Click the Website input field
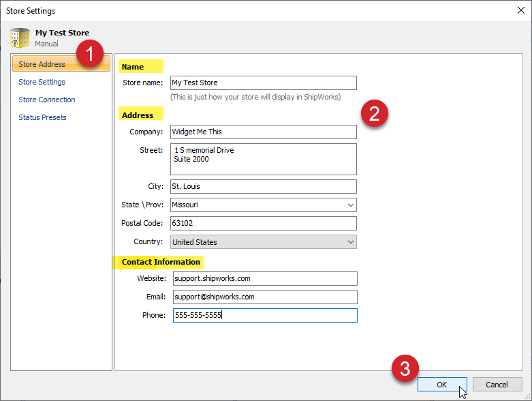Viewport: 532px width, 401px height. point(265,278)
